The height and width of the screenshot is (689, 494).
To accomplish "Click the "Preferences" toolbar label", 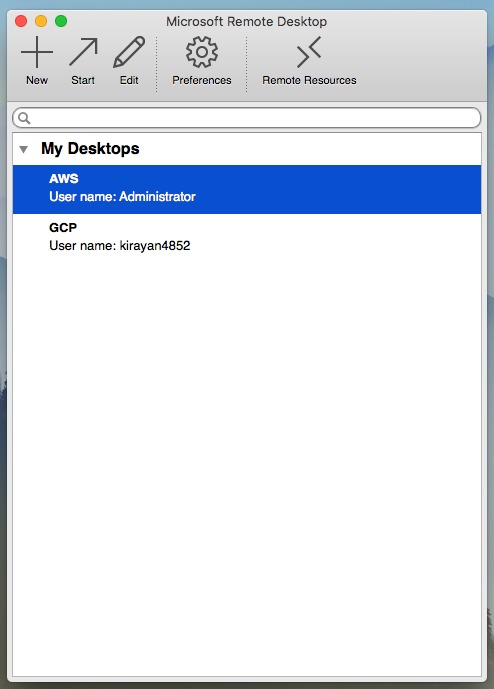I will pos(202,80).
